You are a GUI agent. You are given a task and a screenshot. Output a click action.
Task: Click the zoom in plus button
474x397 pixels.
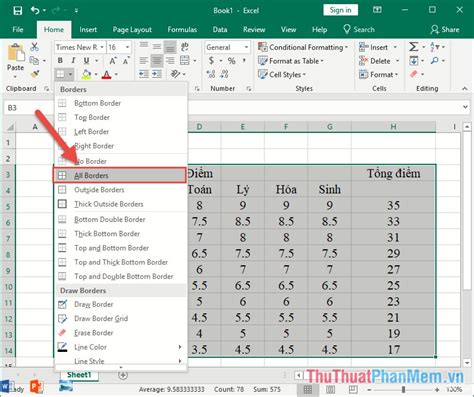click(x=437, y=389)
